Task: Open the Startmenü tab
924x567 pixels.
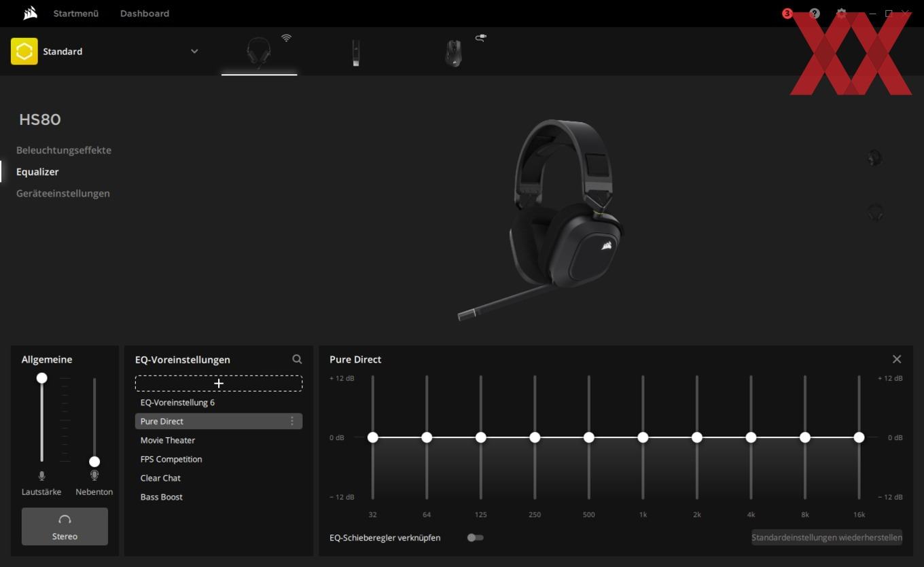Action: (x=76, y=14)
